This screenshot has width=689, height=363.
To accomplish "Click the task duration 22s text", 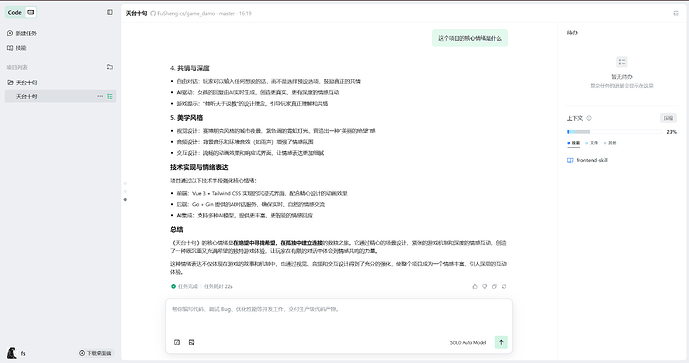I will 218,287.
